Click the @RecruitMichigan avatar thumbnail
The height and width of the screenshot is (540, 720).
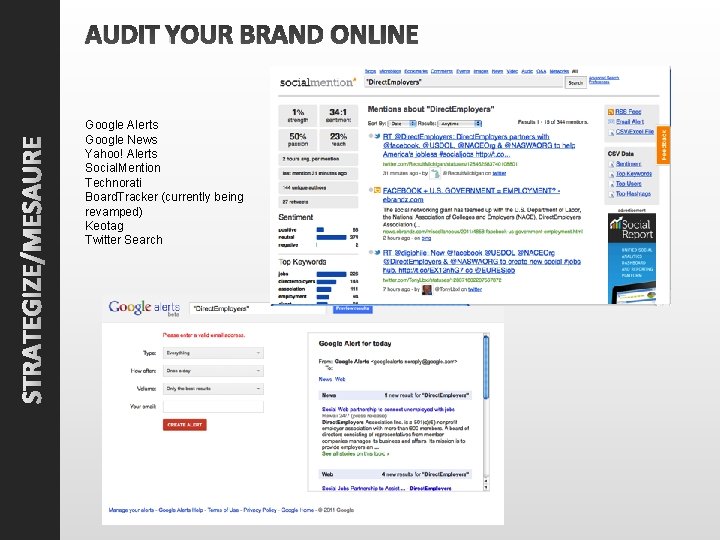coord(435,173)
